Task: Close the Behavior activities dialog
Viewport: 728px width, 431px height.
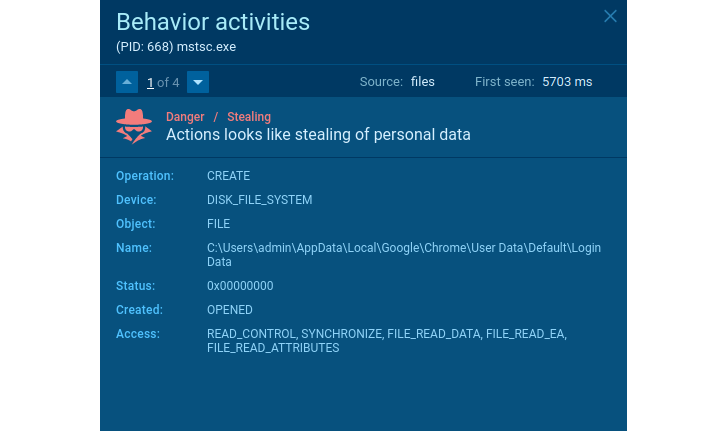Action: click(x=610, y=16)
